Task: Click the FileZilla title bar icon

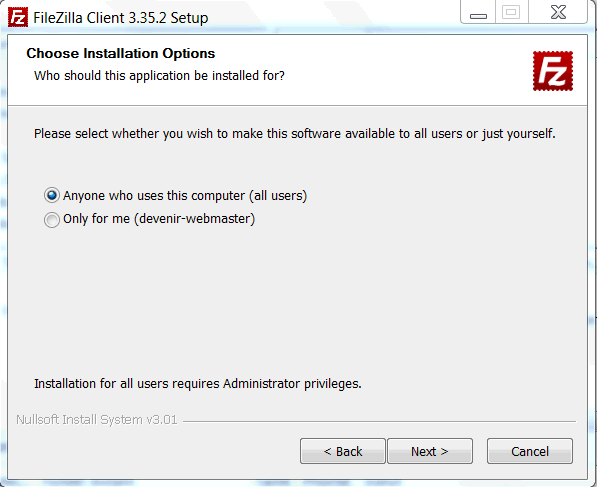Action: (x=18, y=18)
